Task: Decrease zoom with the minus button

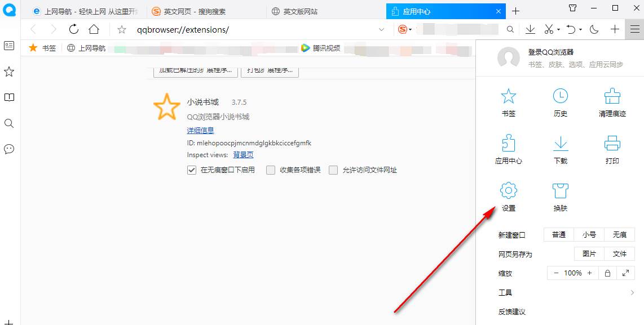Action: point(556,273)
